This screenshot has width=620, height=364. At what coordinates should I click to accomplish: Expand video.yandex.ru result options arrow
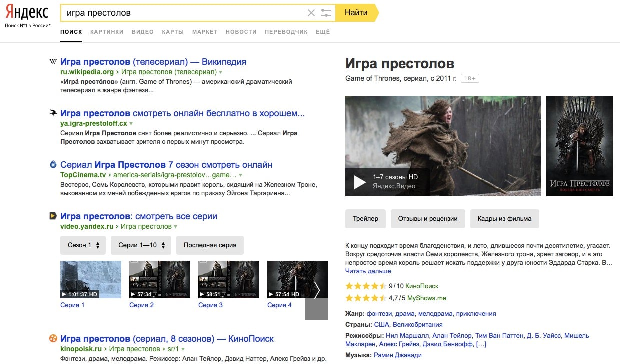pos(176,227)
